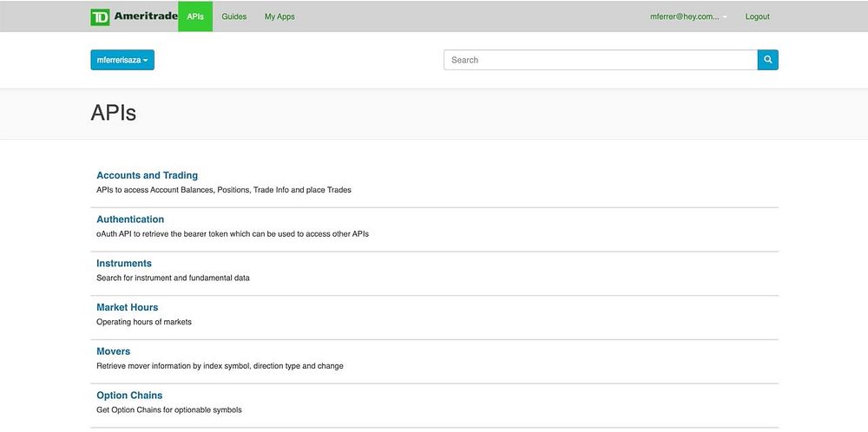The image size is (868, 432).
Task: Click the oAuth API bearer token description
Action: 233,234
